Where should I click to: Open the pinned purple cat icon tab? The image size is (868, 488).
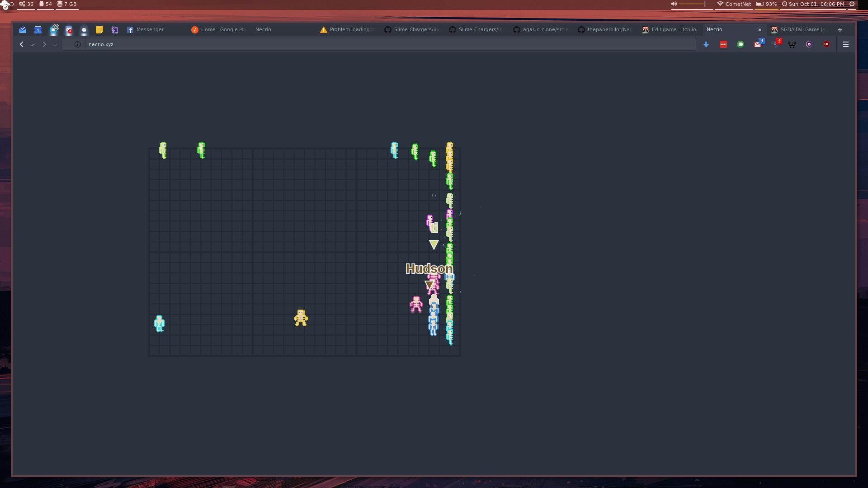[115, 30]
